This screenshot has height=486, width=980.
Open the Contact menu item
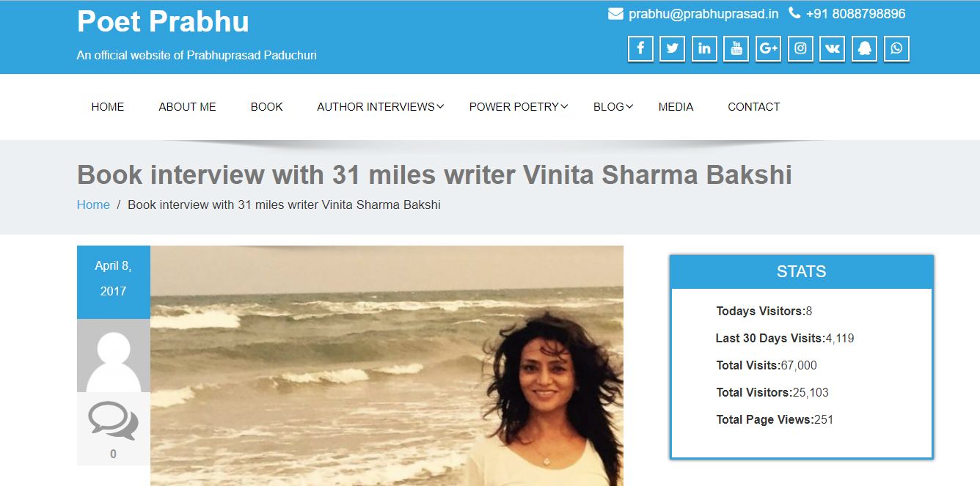pyautogui.click(x=753, y=107)
